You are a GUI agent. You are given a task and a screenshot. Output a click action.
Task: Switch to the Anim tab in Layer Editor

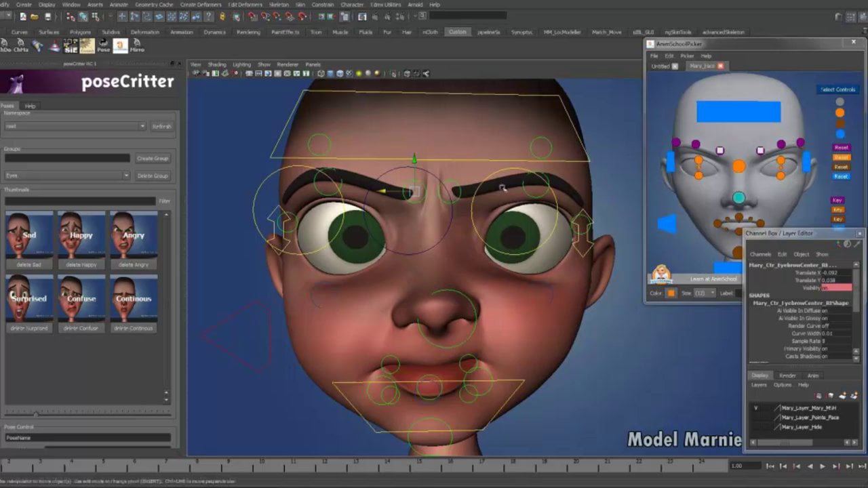812,375
